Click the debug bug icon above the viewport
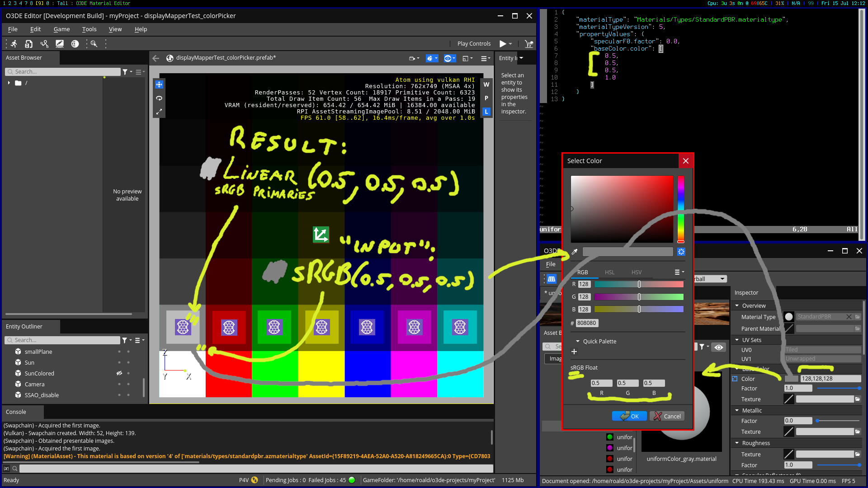This screenshot has width=868, height=488. click(429, 58)
